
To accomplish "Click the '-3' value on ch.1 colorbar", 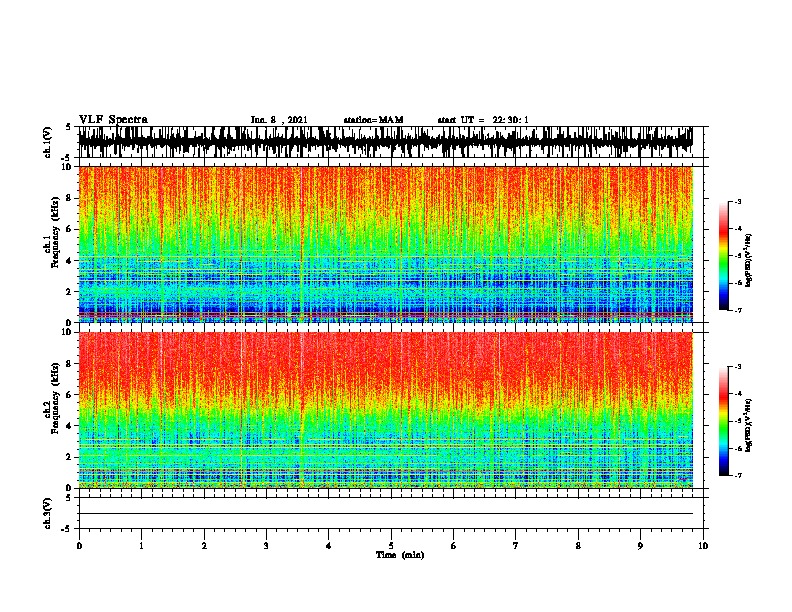I will point(737,201).
